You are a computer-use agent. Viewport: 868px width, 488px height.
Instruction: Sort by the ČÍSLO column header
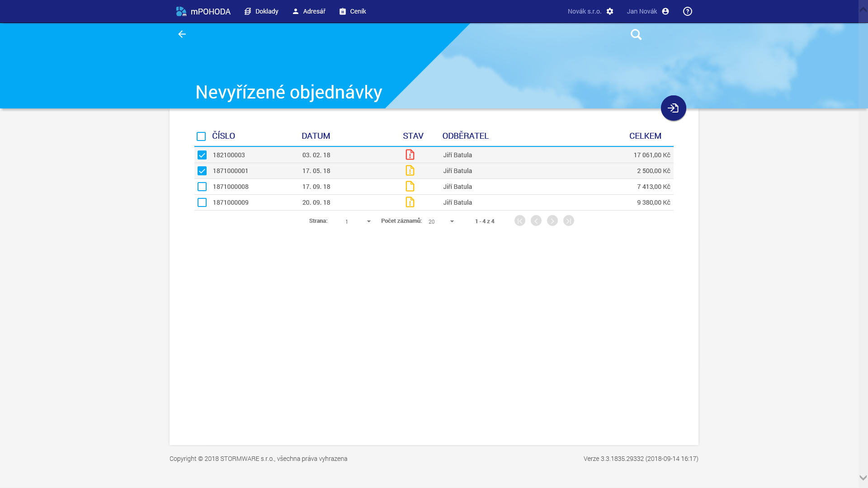(x=224, y=136)
